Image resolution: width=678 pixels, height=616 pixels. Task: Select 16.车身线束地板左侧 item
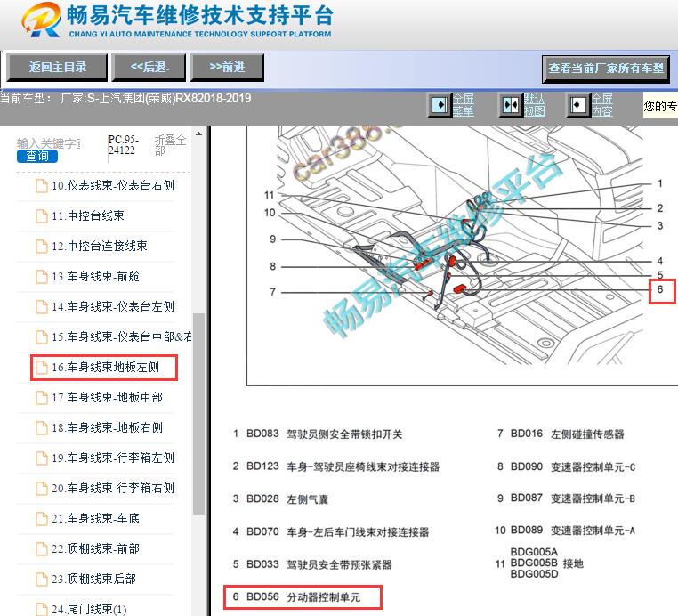click(x=106, y=368)
